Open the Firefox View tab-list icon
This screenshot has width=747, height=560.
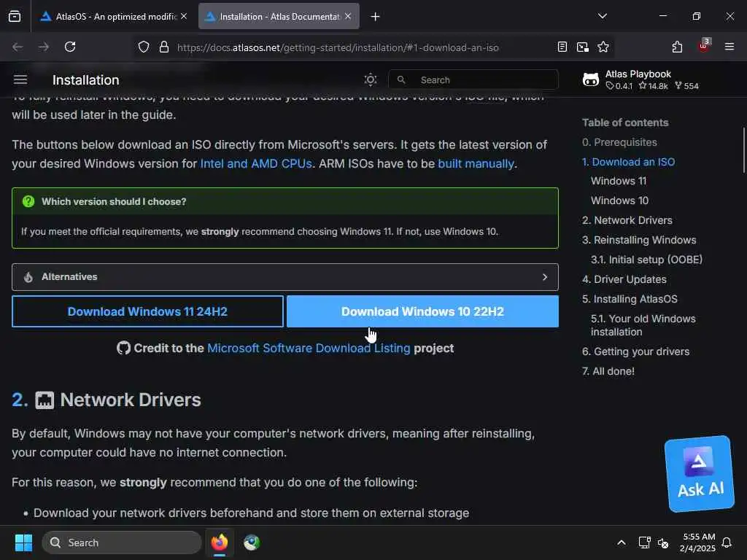(x=15, y=16)
